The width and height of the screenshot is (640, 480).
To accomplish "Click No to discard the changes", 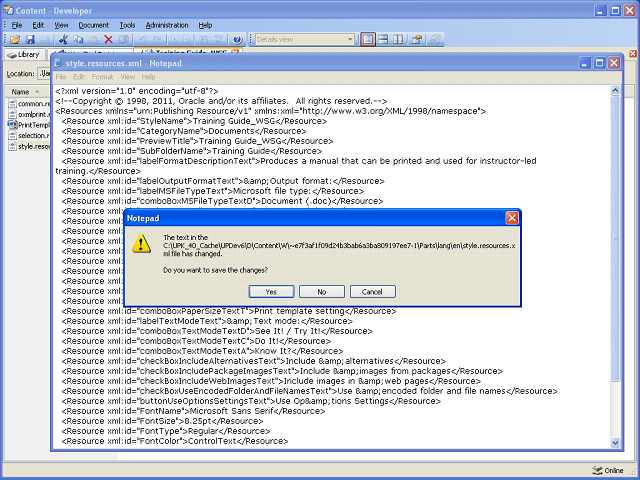I will point(322,292).
